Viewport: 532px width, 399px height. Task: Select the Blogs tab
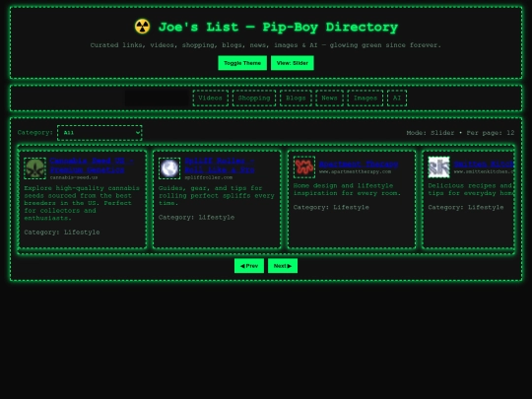296,99
